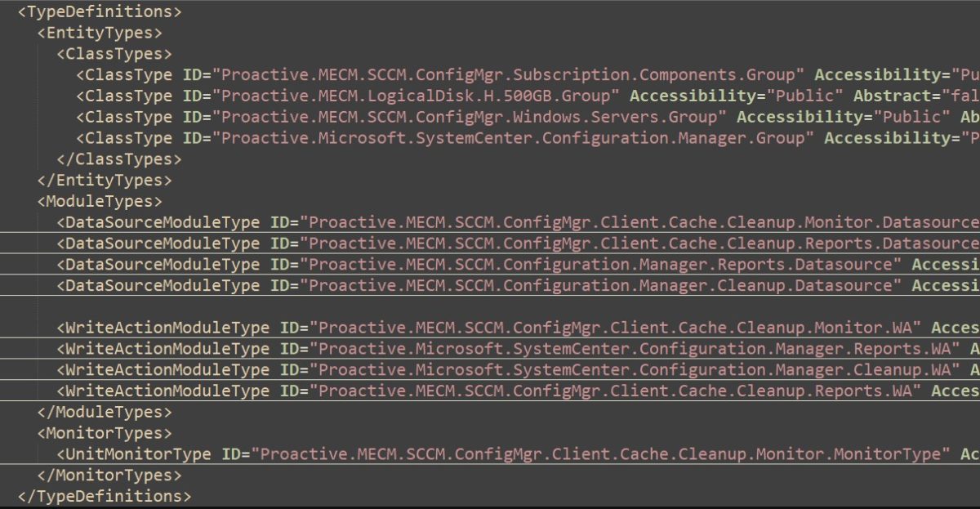Select the Client.Cache.Cleanup.Reports.WA line

tap(518, 391)
